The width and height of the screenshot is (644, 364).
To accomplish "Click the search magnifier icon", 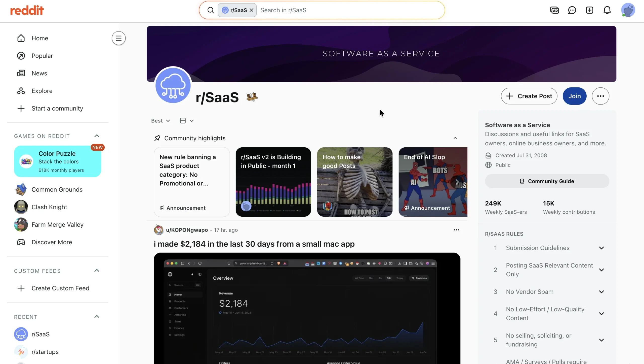I will click(211, 10).
